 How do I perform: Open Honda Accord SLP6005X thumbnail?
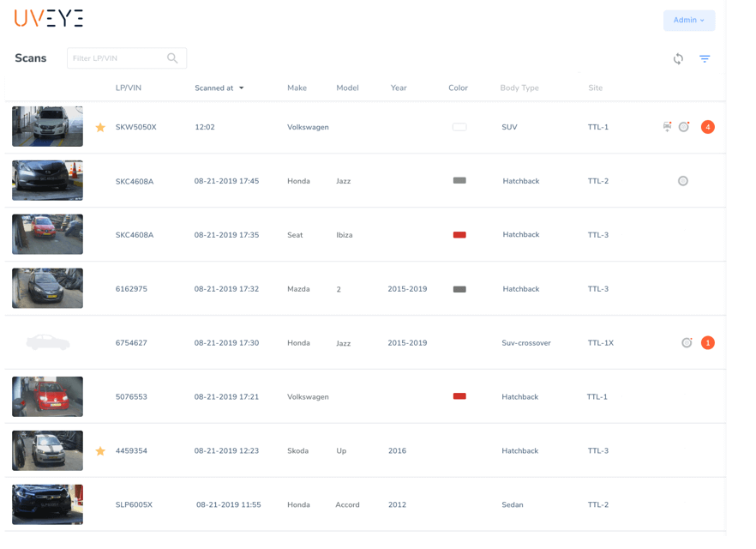point(47,504)
